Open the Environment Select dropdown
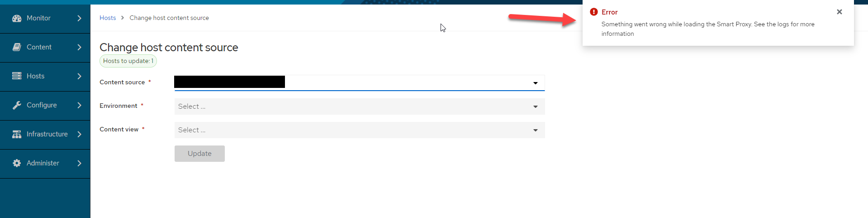 click(360, 107)
